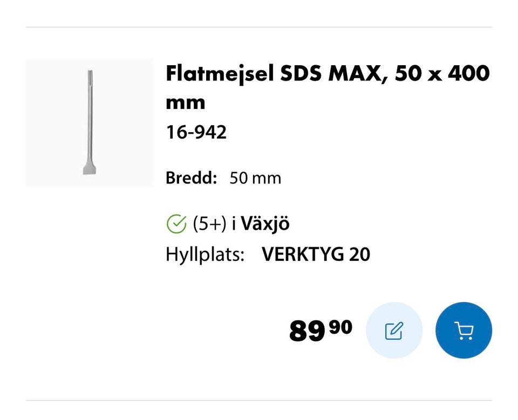Viewport: 518px width, 420px height.
Task: Add the Flatmejsel to the shopping cart
Action: tap(464, 330)
